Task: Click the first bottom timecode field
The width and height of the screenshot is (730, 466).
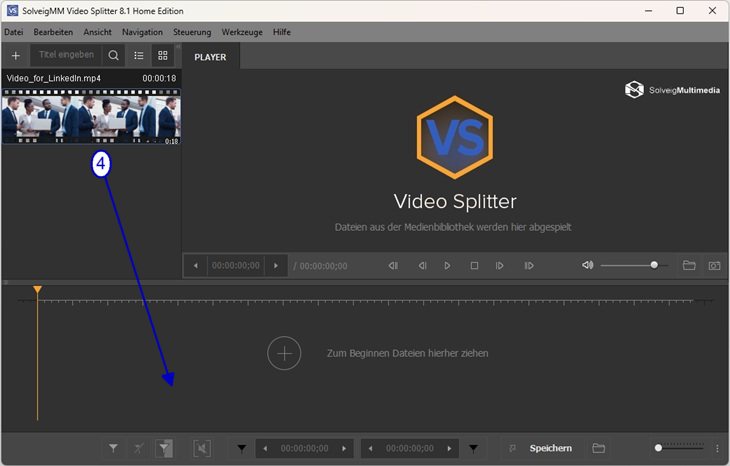Action: tap(304, 449)
